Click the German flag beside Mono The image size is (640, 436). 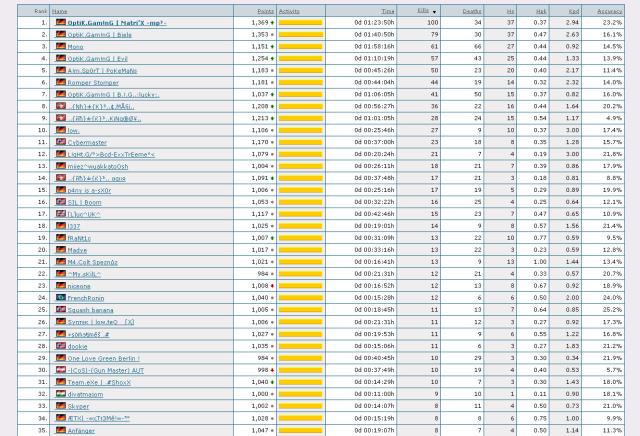[60, 46]
